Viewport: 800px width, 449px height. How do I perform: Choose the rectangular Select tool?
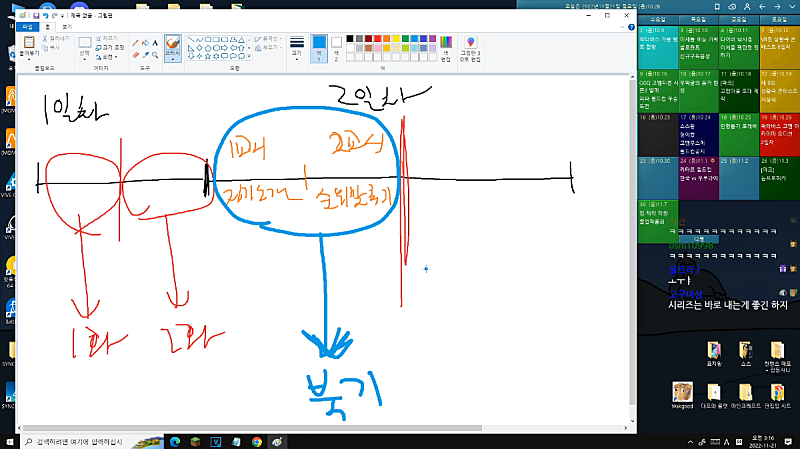tap(85, 42)
